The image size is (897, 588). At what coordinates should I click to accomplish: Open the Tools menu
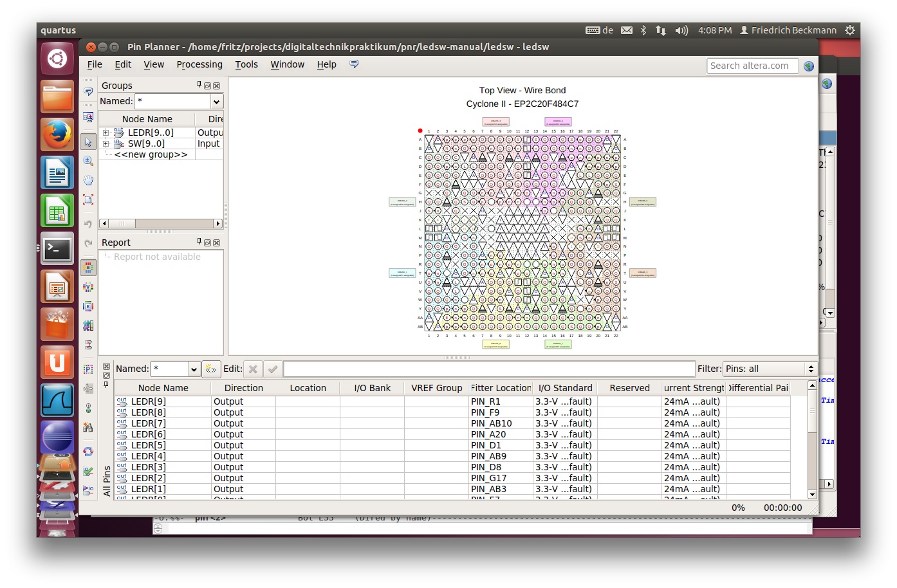tap(246, 64)
